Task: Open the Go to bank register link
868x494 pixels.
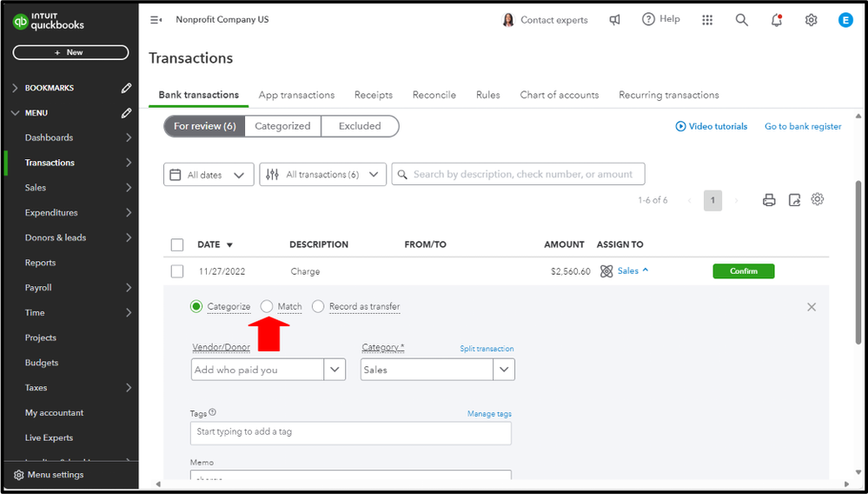Action: coord(803,126)
